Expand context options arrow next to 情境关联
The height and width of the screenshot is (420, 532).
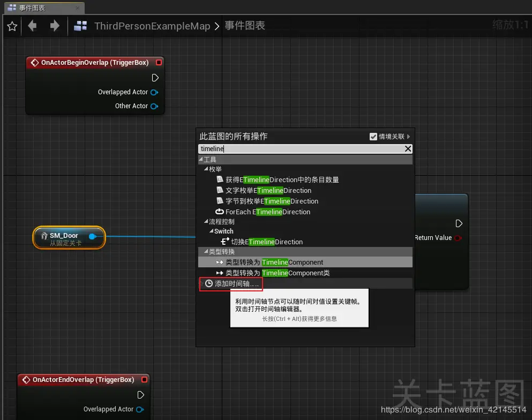point(408,137)
